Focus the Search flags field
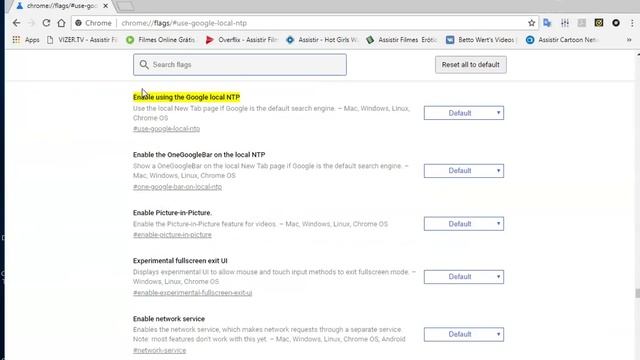This screenshot has height=360, width=640. [x=240, y=64]
